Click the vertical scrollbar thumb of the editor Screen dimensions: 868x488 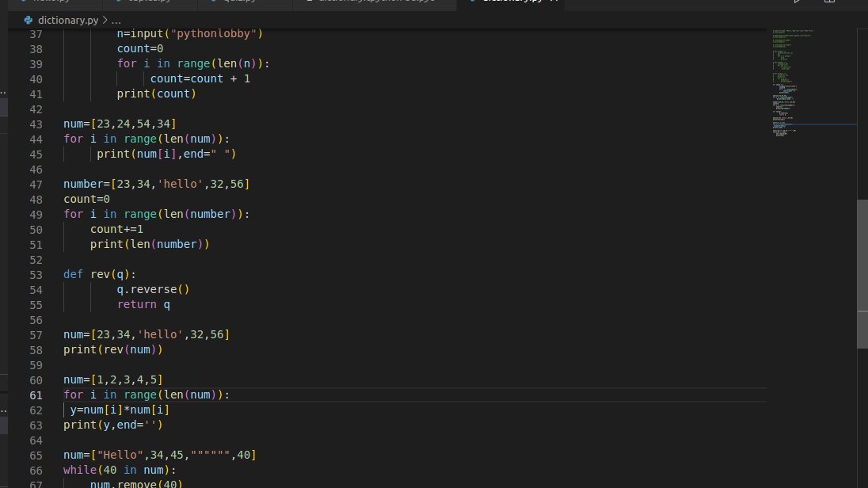click(x=862, y=273)
